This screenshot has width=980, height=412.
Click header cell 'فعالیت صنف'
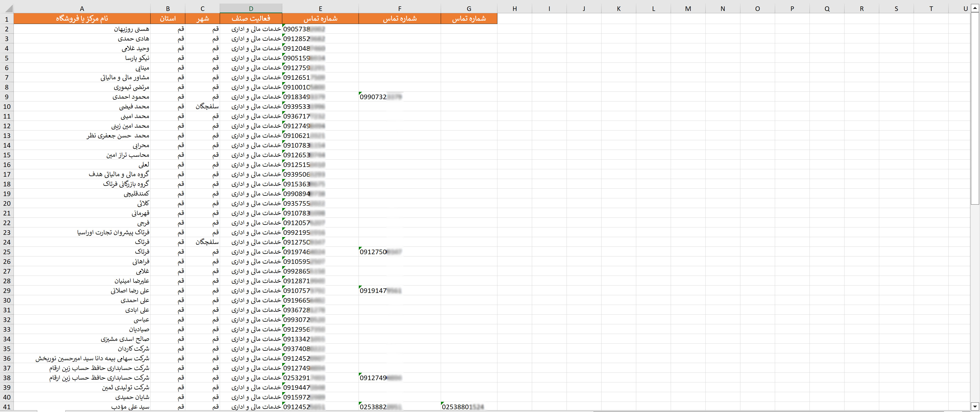pos(251,19)
